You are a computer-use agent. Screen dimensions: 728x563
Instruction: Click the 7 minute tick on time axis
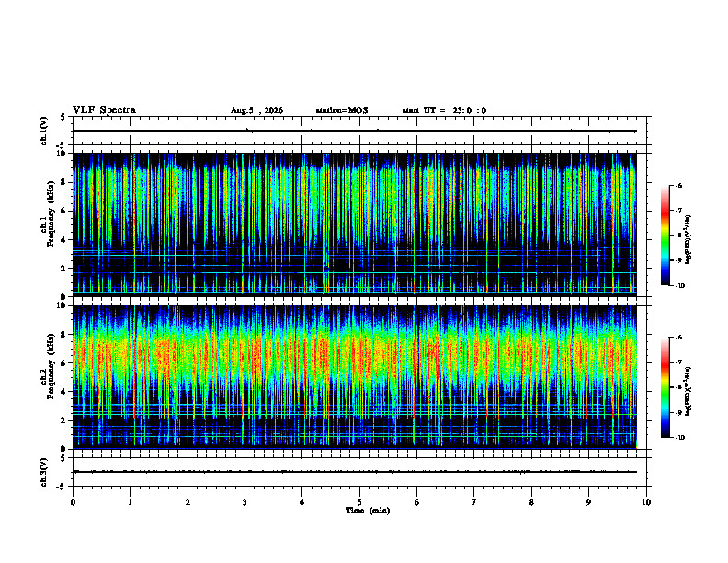pos(474,502)
